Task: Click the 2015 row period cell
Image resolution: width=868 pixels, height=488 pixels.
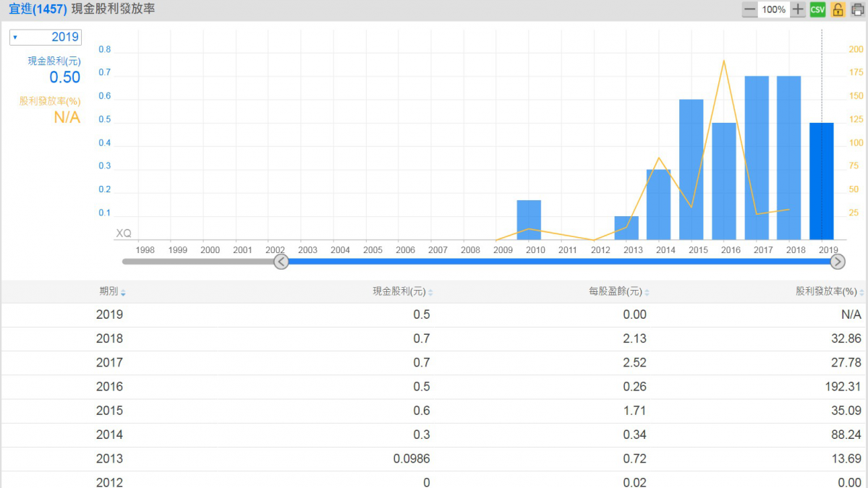Action: 109,411
